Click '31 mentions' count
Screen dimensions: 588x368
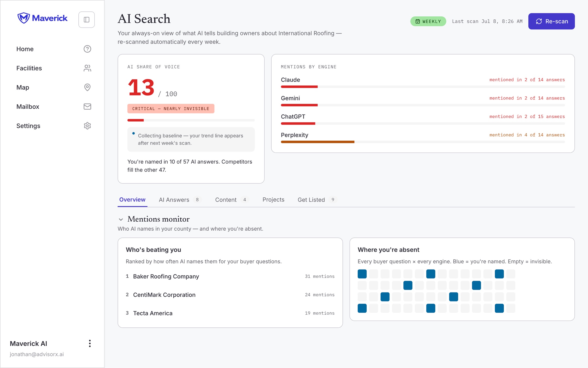click(x=320, y=276)
